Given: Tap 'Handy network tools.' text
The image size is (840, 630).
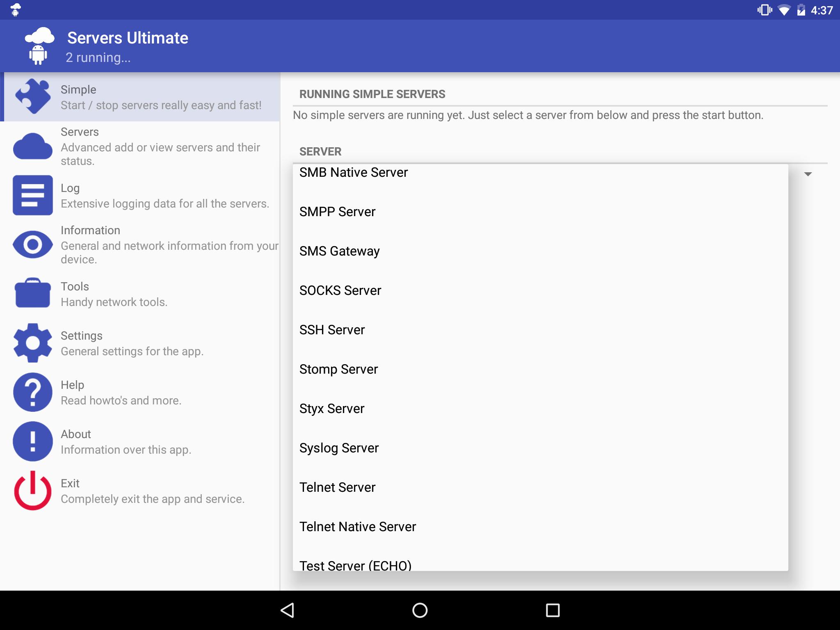Looking at the screenshot, I should point(114,302).
